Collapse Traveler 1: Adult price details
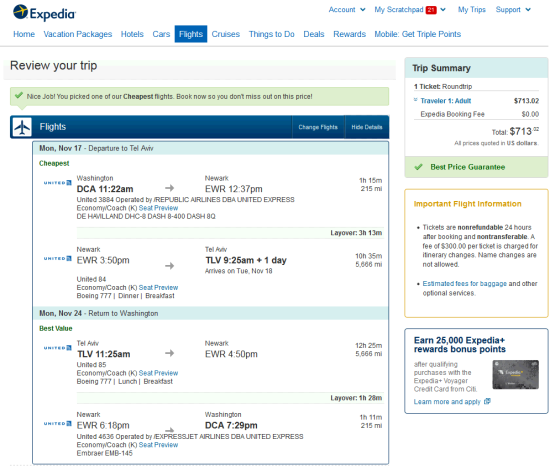The width and height of the screenshot is (550, 466). [x=415, y=100]
